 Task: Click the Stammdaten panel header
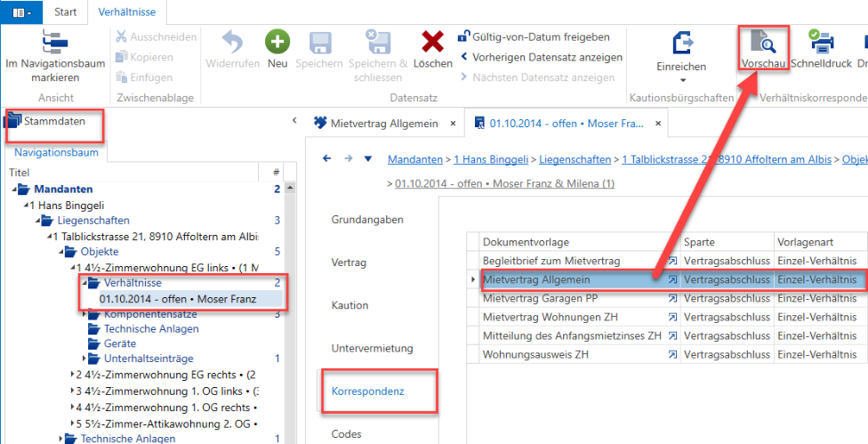click(x=54, y=121)
